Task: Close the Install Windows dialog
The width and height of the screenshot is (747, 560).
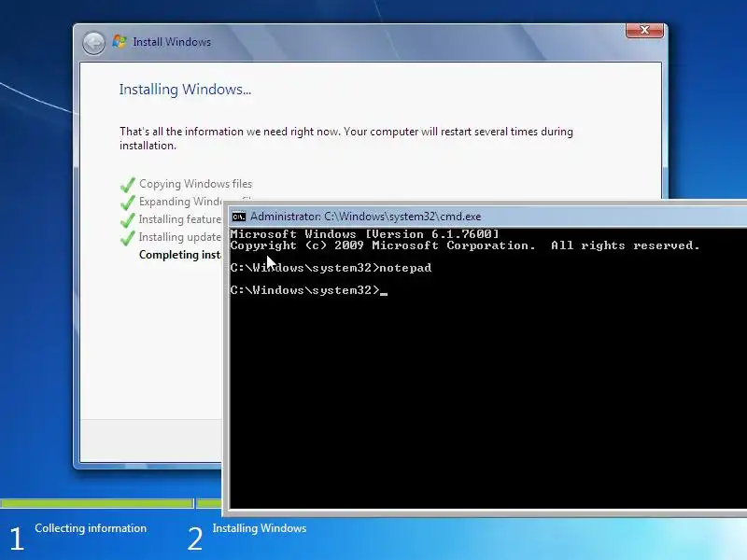Action: point(644,30)
